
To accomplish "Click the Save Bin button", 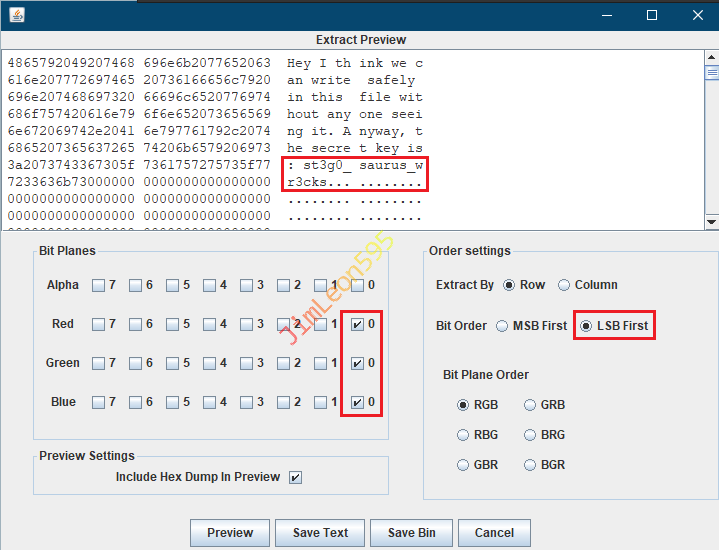I will 411,533.
